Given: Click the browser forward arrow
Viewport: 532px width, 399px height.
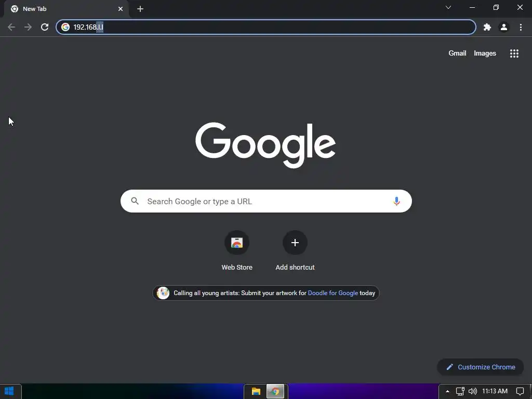Looking at the screenshot, I should coord(28,27).
